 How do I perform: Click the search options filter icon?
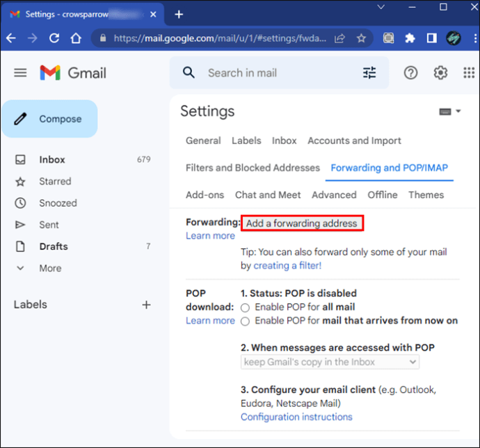[x=369, y=73]
